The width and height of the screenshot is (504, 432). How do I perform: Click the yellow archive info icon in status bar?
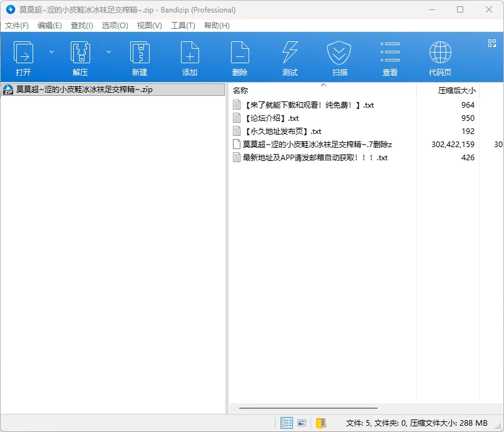click(321, 423)
